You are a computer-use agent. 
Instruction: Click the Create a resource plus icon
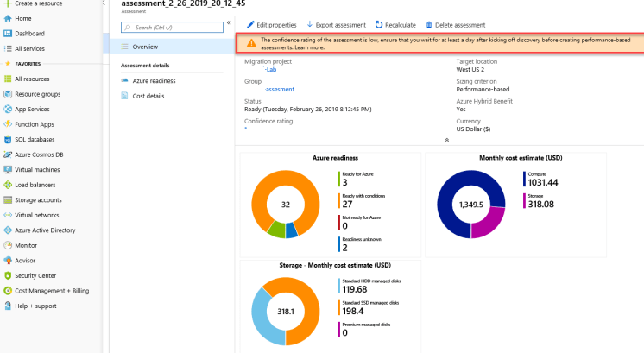[x=8, y=3]
